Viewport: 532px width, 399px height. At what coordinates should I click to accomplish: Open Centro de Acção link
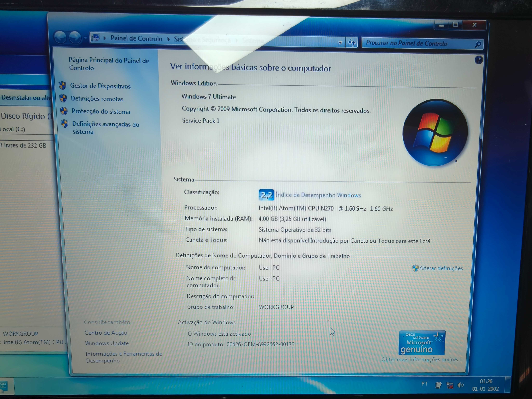[x=106, y=333]
